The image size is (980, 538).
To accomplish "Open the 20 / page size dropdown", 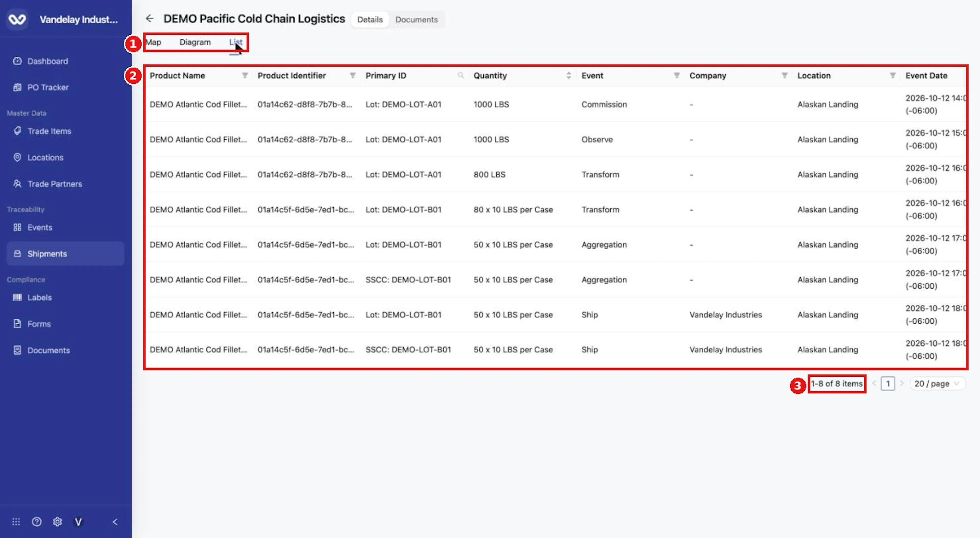I will pos(937,384).
